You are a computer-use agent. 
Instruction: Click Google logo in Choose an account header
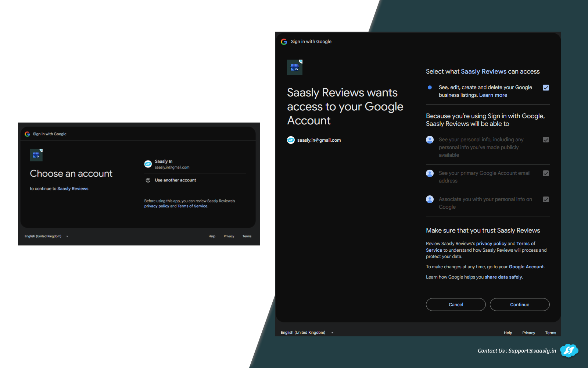[27, 134]
